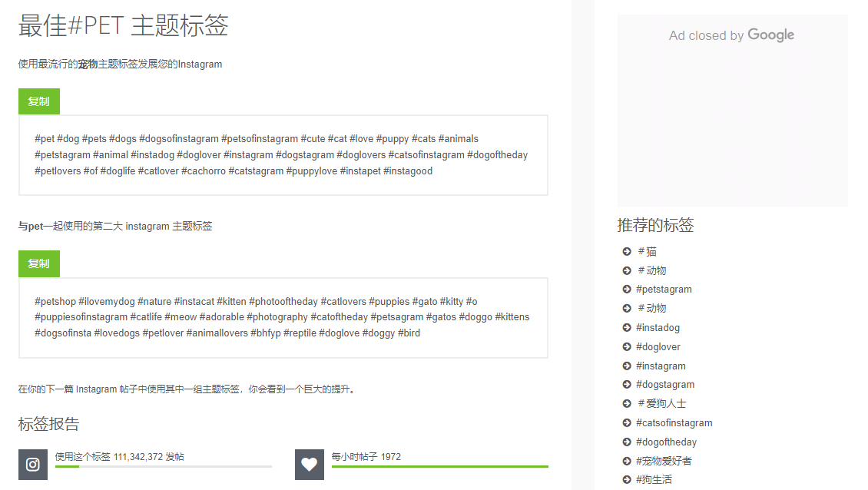Click the 最佳#PET 主题标签 heading

[x=124, y=25]
